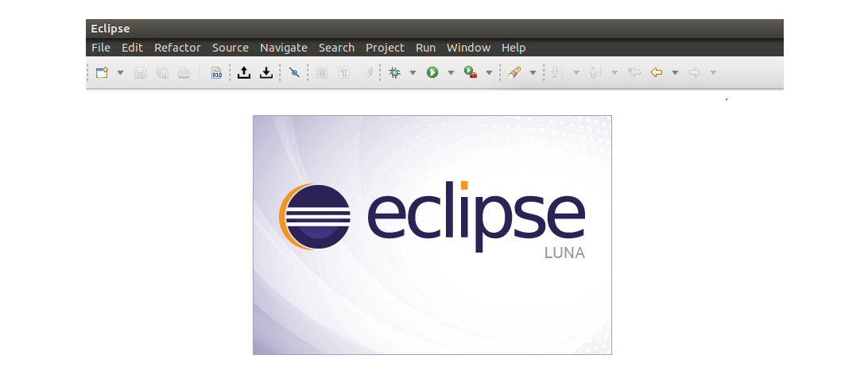This screenshot has width=868, height=382.
Task: Open the File menu
Action: [101, 48]
